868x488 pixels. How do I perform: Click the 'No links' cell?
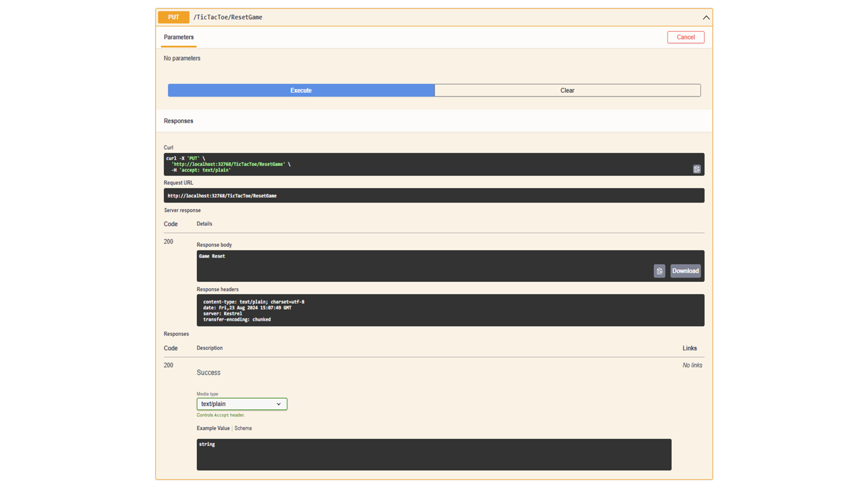coord(692,365)
